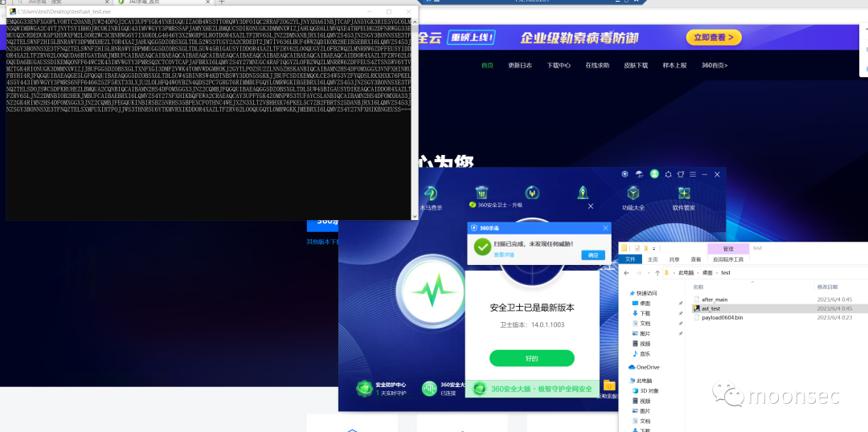The width and height of the screenshot is (868, 432).
Task: Click 立即查看 on the web banner
Action: point(713,38)
